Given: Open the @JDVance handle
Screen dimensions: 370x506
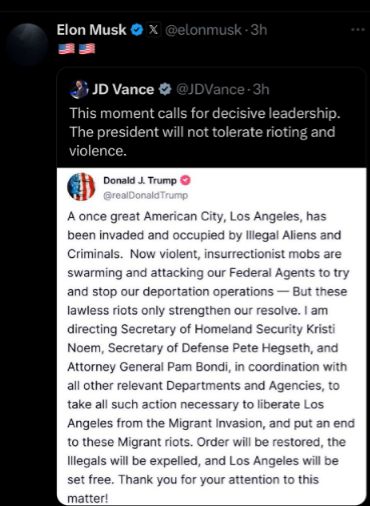Looking at the screenshot, I should (x=210, y=89).
